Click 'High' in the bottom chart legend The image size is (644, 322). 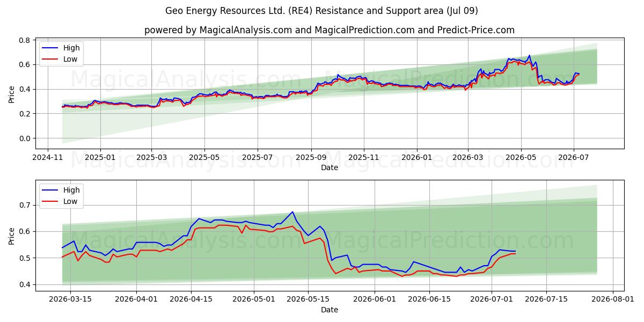(x=71, y=190)
